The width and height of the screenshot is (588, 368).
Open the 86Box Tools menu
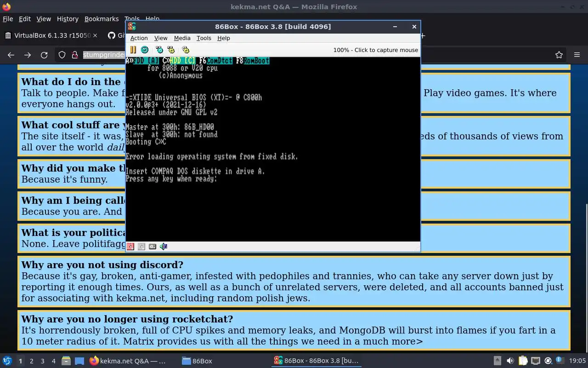(204, 38)
